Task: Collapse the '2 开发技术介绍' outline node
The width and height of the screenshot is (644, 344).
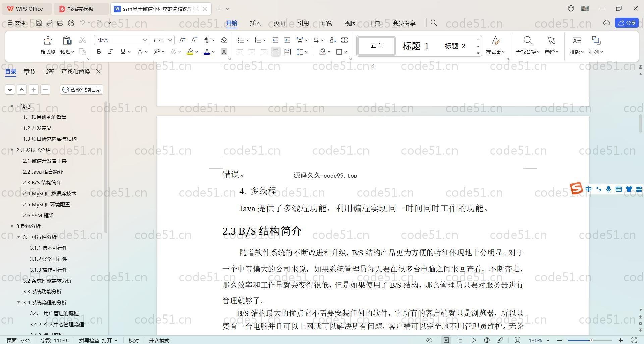Action: [x=12, y=150]
